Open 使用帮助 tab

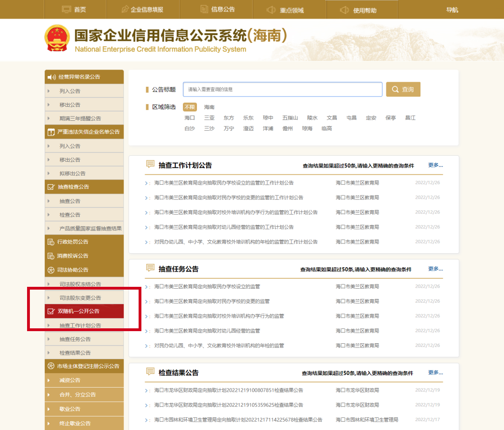point(362,10)
